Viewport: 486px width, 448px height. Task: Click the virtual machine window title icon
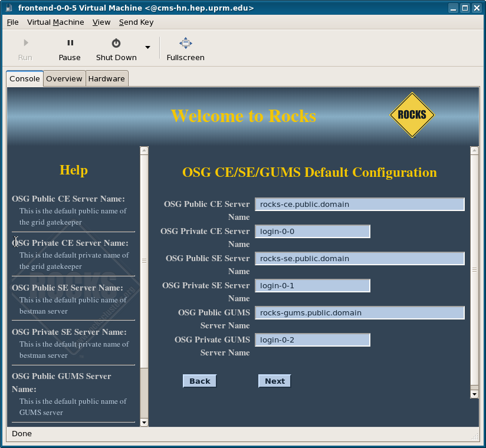point(9,8)
